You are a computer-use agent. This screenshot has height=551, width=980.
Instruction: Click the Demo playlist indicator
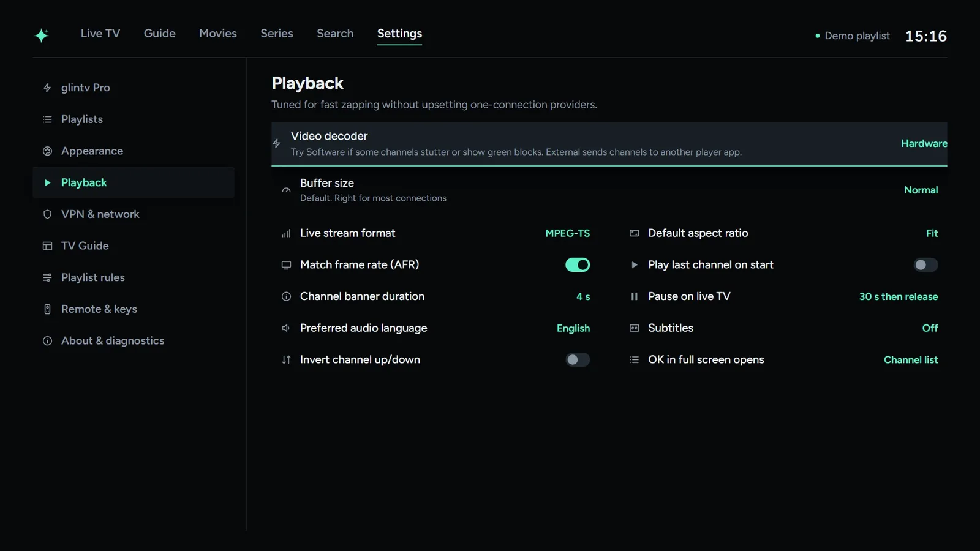(x=852, y=36)
